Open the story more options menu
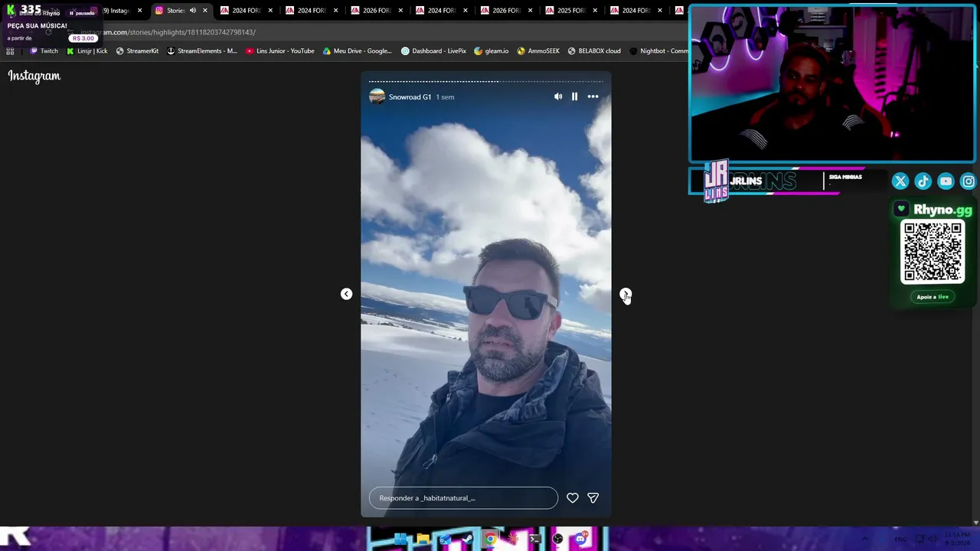This screenshot has width=980, height=551. [593, 96]
